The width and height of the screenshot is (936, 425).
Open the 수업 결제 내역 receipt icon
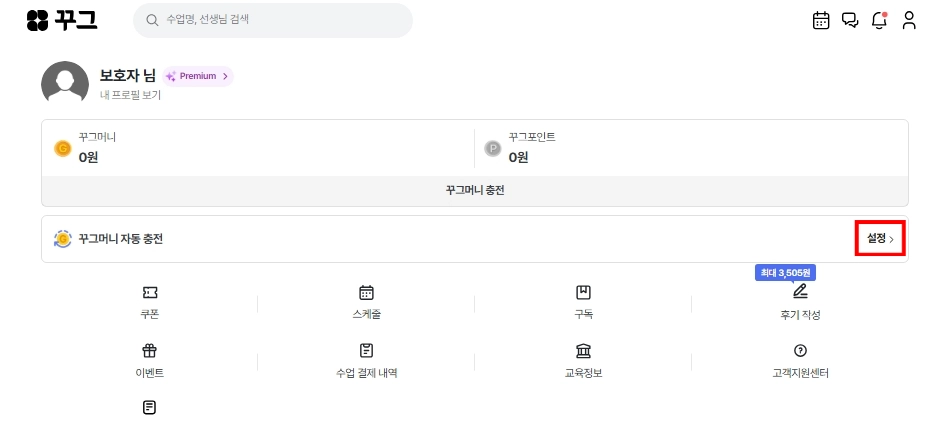[x=366, y=351]
